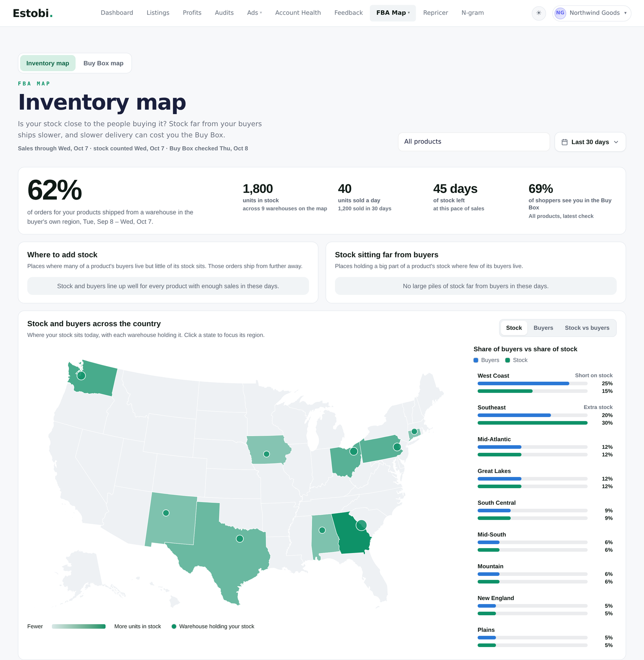Click the Stock legend green square
Viewport: 644px width, 660px height.
click(508, 360)
